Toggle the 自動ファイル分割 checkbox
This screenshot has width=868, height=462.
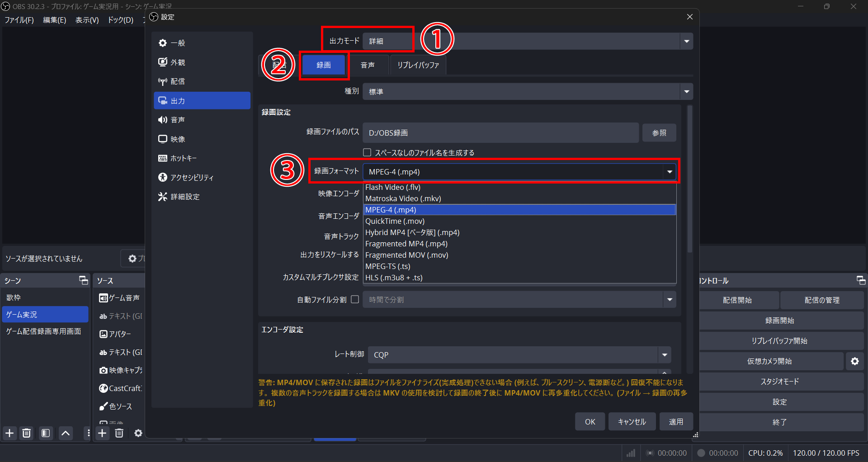click(355, 299)
